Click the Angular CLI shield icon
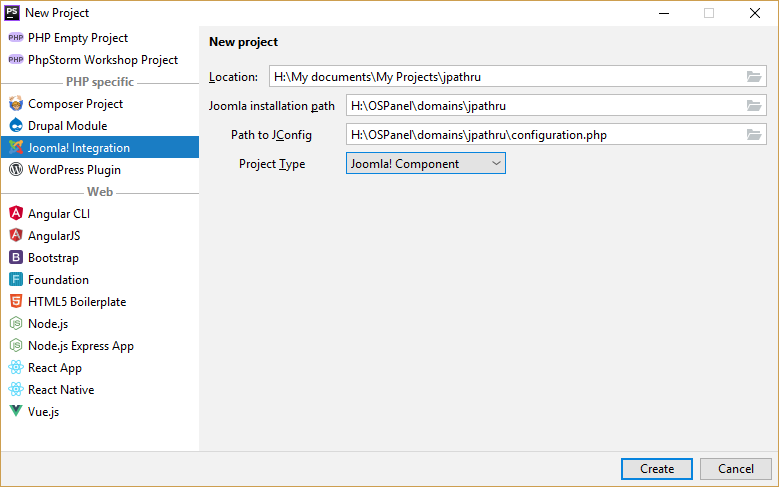The image size is (779, 487). click(16, 213)
